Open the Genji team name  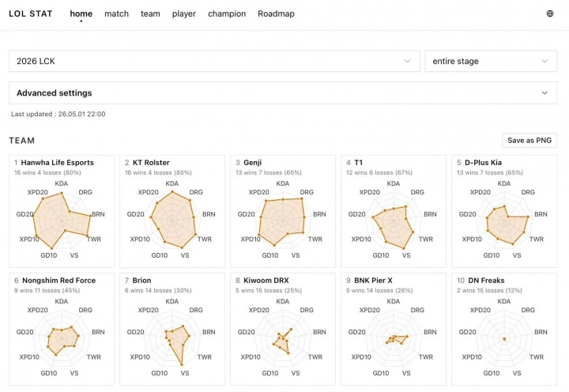pyautogui.click(x=253, y=163)
